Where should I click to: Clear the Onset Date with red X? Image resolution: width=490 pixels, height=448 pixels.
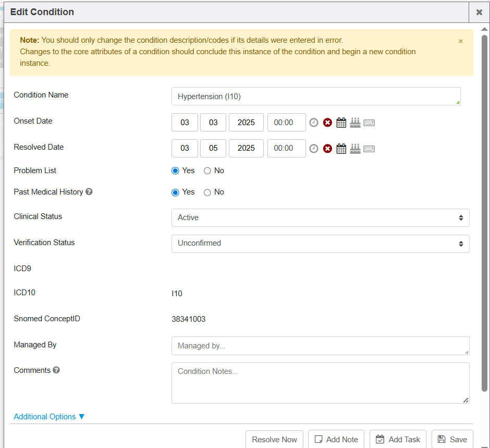[x=327, y=123]
